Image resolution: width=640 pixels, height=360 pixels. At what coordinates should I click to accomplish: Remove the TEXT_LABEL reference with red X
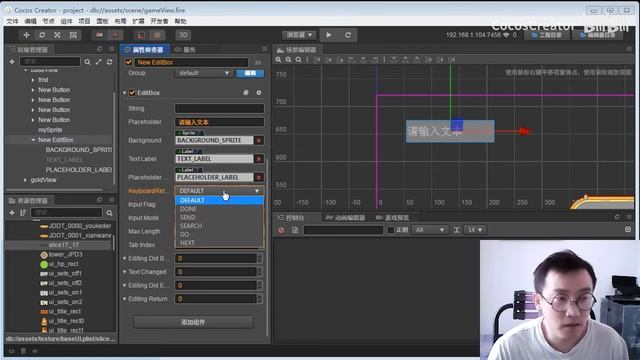point(259,159)
